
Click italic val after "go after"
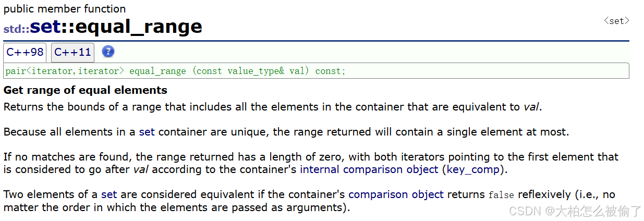tap(141, 169)
